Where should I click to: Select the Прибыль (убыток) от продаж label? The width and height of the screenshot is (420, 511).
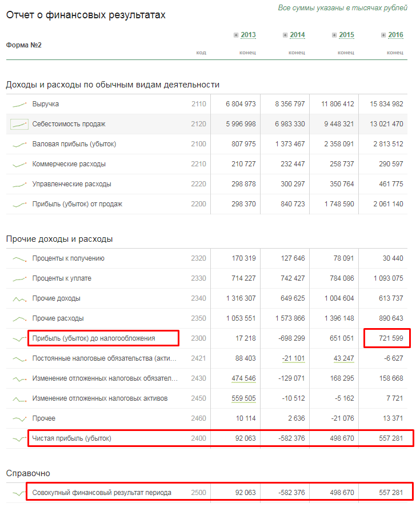tap(77, 204)
